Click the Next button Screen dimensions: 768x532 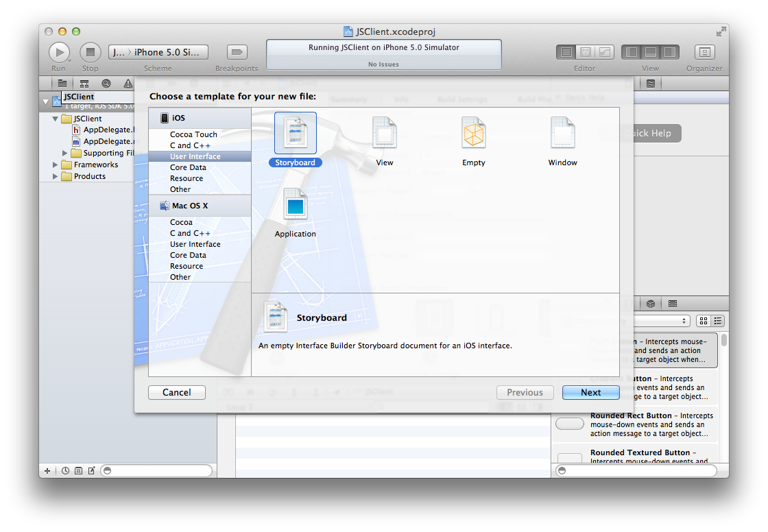590,393
